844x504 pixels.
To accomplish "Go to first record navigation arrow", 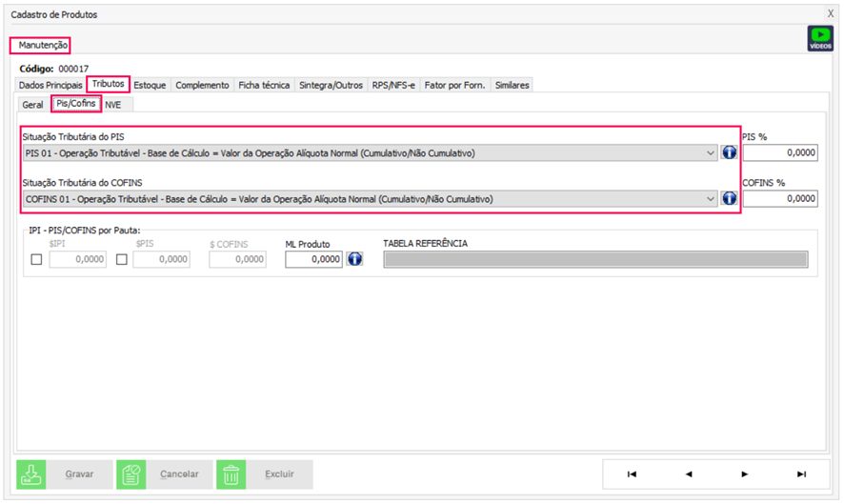I will tap(632, 474).
